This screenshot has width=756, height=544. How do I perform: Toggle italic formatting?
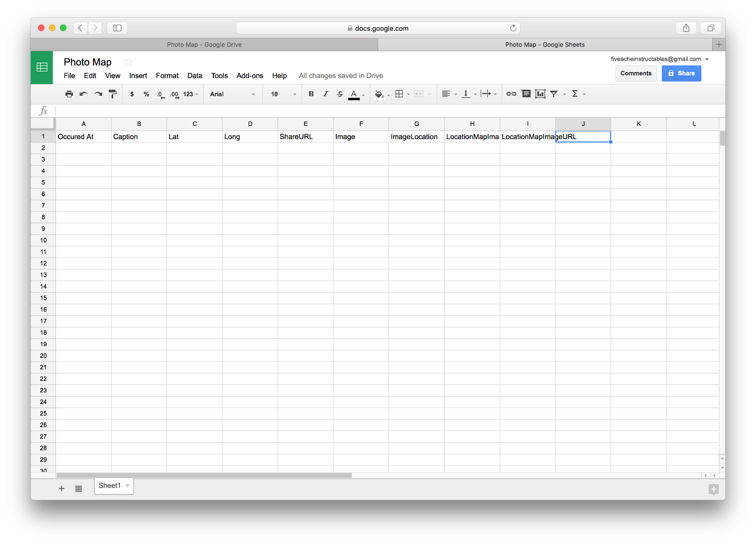click(326, 94)
